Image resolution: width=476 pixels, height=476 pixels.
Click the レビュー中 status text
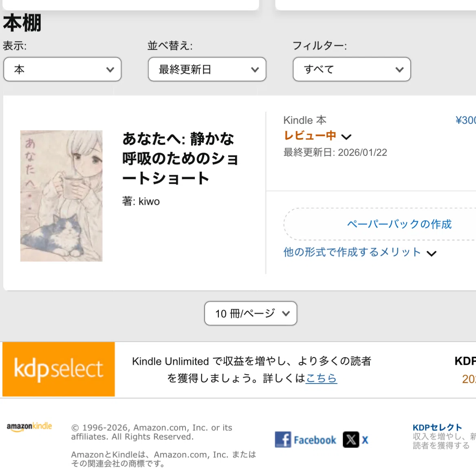tap(310, 136)
